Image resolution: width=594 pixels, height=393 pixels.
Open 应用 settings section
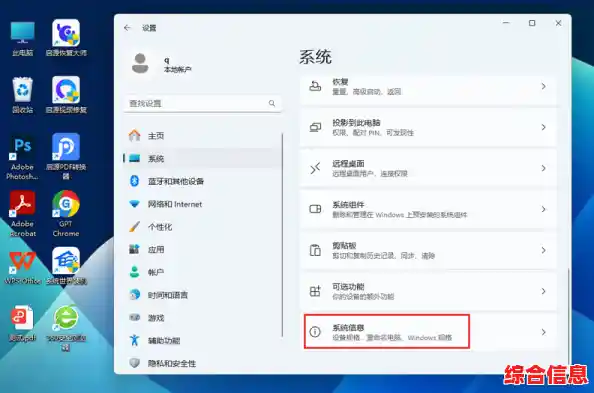pyautogui.click(x=202, y=249)
